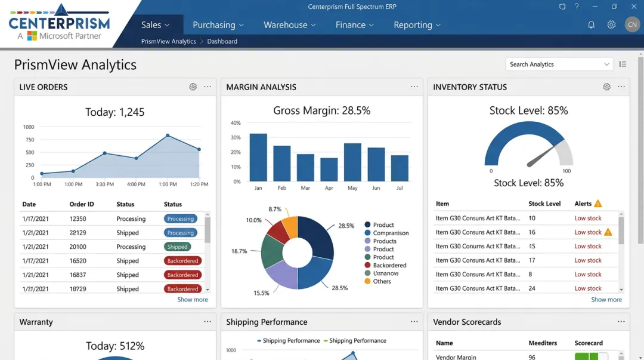Click the main page vertical scrollbar
644x360 pixels.
point(640,150)
